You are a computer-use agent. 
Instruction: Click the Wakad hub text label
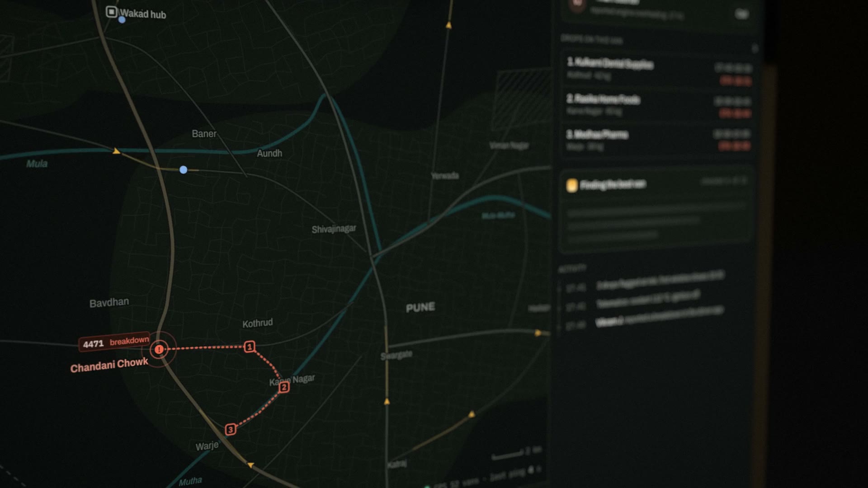[143, 14]
